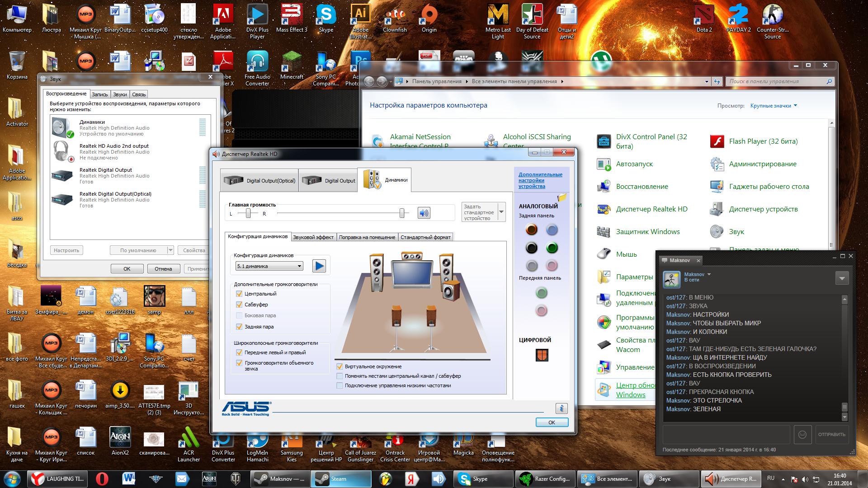Expand Задать стандартное устройство dropdown
Viewport: 868px width, 488px height.
[x=501, y=212]
